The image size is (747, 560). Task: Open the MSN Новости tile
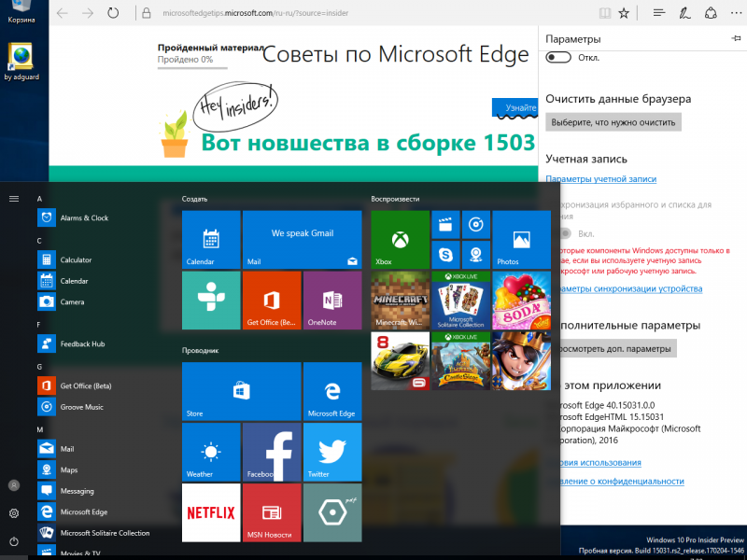tap(272, 512)
